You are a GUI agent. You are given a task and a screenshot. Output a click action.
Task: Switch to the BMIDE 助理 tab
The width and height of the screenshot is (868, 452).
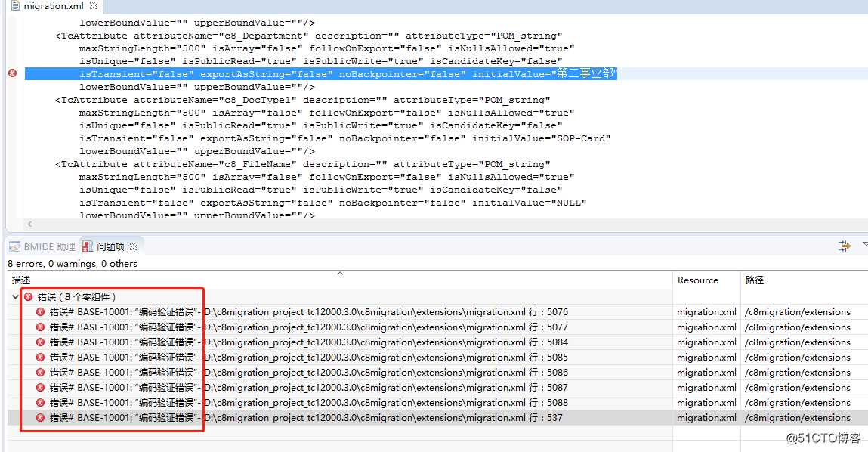coord(42,246)
